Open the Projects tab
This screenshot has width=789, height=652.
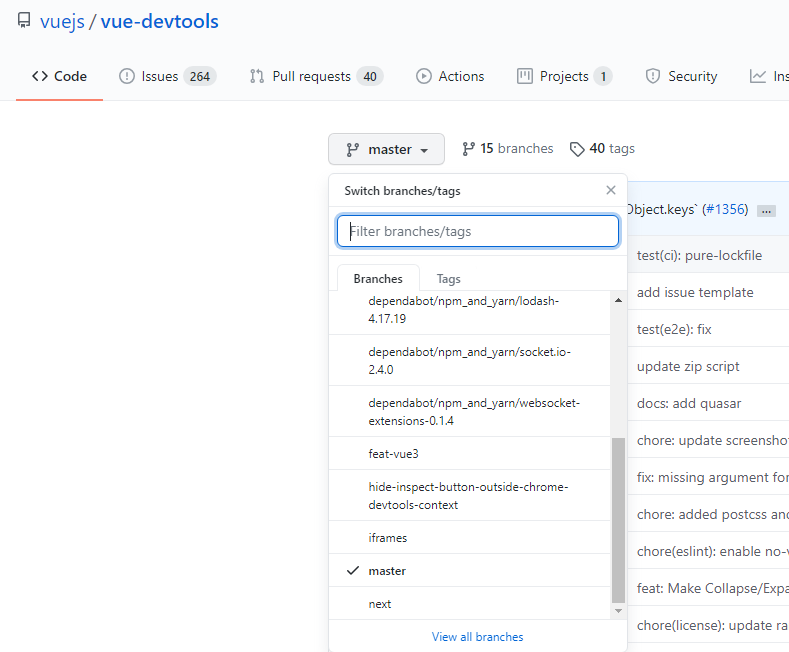coord(565,76)
